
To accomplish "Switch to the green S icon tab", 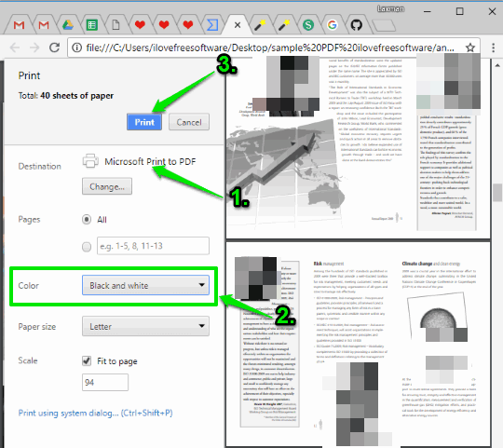I will 308,25.
